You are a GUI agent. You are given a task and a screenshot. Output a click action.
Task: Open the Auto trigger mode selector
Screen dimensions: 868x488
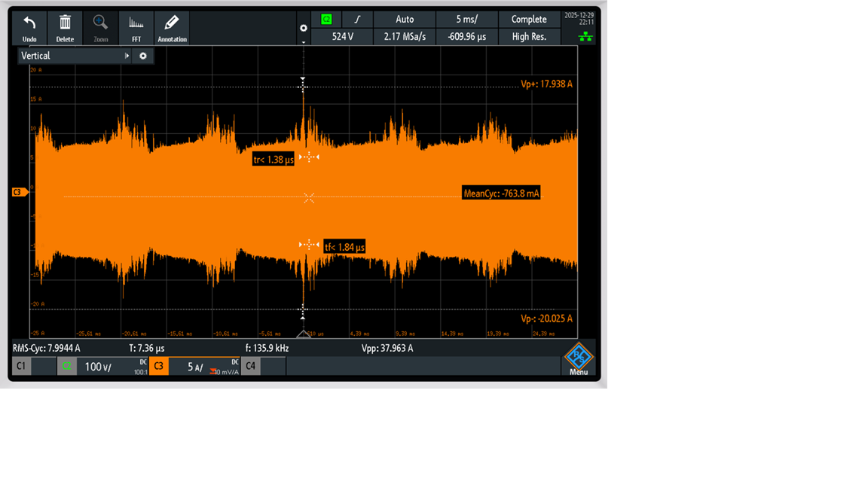[405, 20]
